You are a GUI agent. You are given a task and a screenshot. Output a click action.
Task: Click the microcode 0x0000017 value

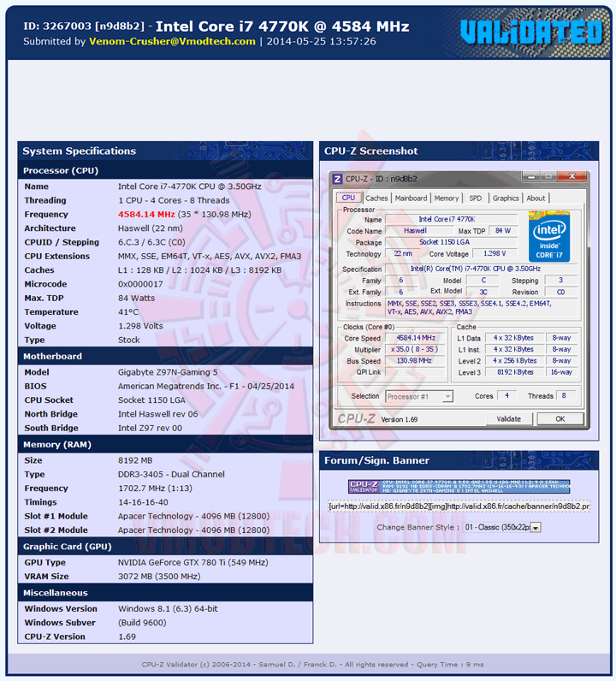click(140, 284)
